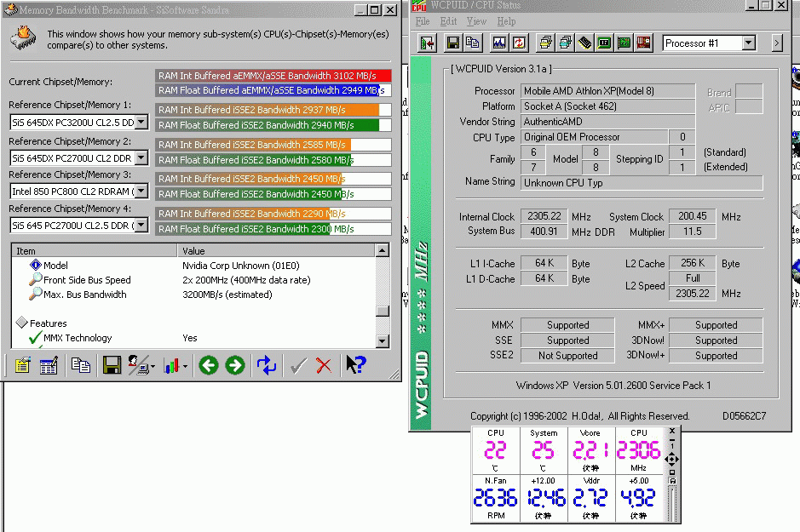Click the Name String Unknown CPU Typ field
Screen dimensions: 800x532
(642, 183)
